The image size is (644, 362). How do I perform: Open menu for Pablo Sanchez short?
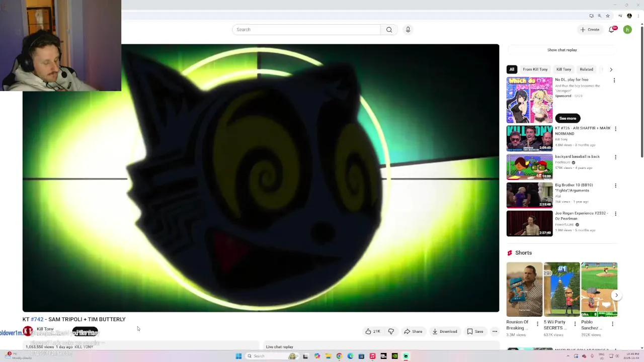(612, 324)
